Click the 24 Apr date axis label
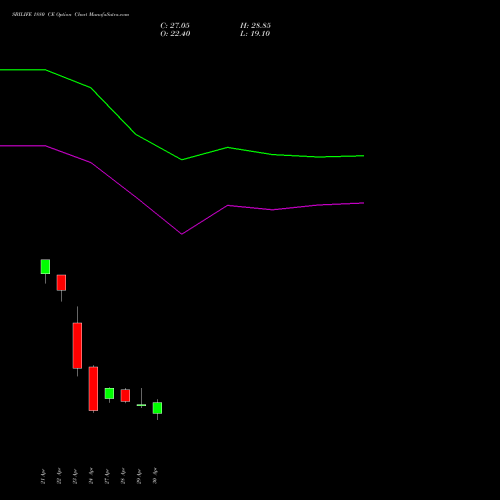 coord(91,476)
